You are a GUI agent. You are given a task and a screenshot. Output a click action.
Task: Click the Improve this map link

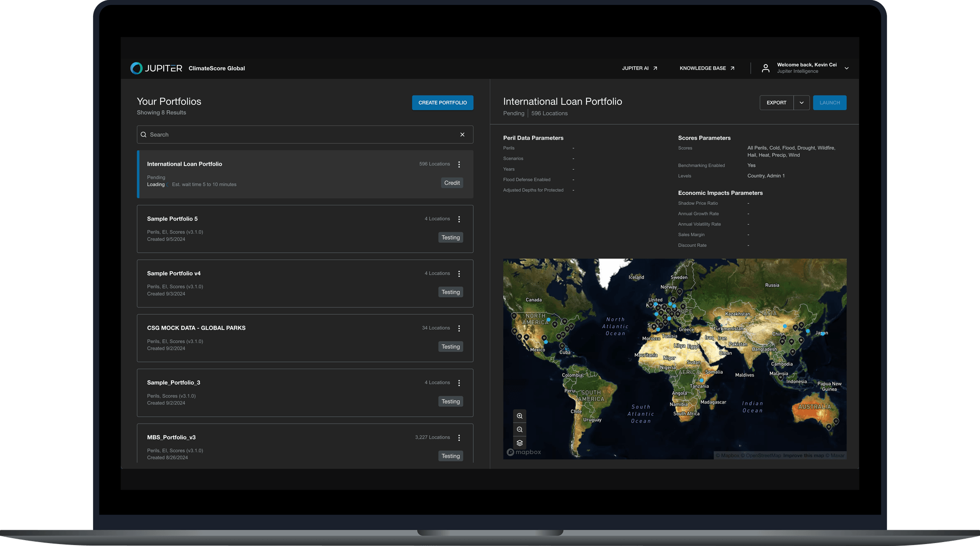click(x=803, y=455)
